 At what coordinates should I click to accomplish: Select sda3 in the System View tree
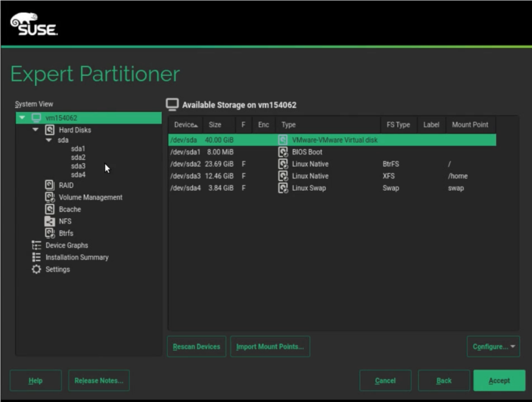click(78, 166)
